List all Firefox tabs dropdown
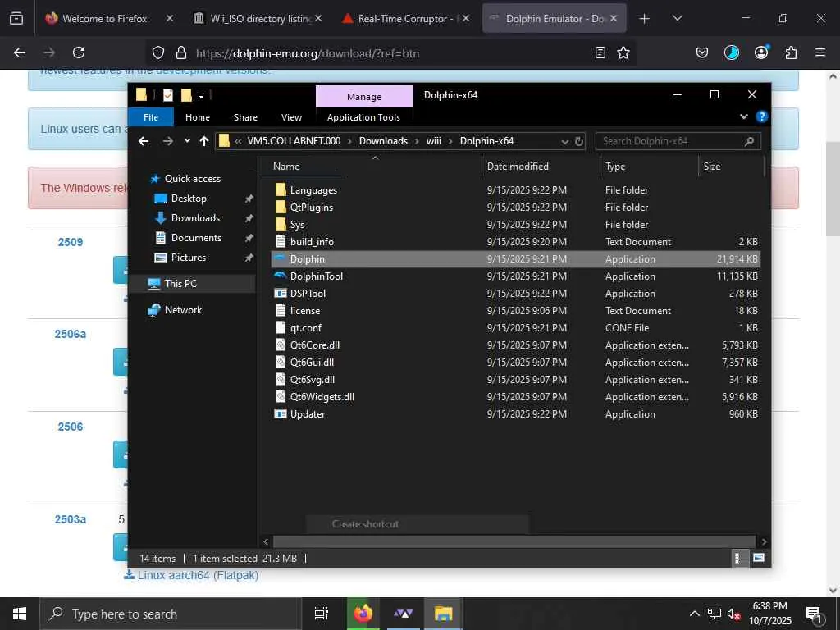Screen dimensions: 840x630 pyautogui.click(x=677, y=18)
